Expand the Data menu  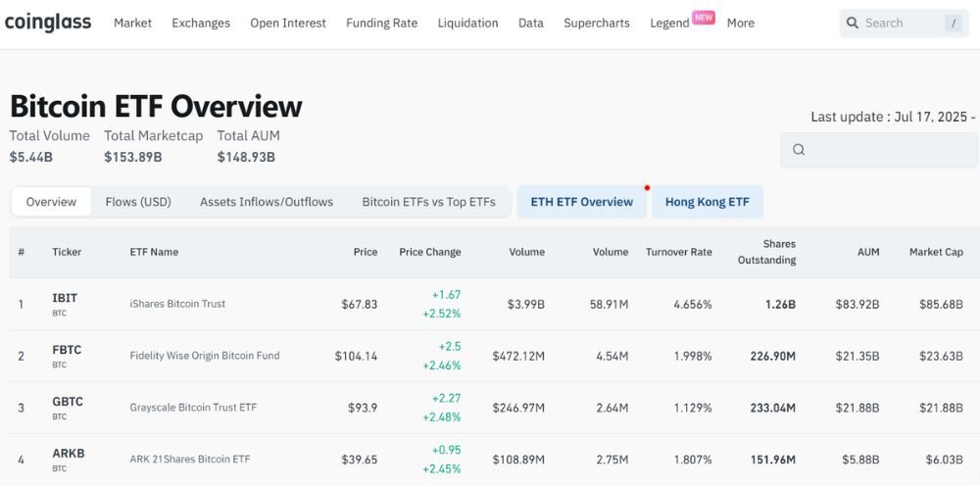pyautogui.click(x=530, y=23)
